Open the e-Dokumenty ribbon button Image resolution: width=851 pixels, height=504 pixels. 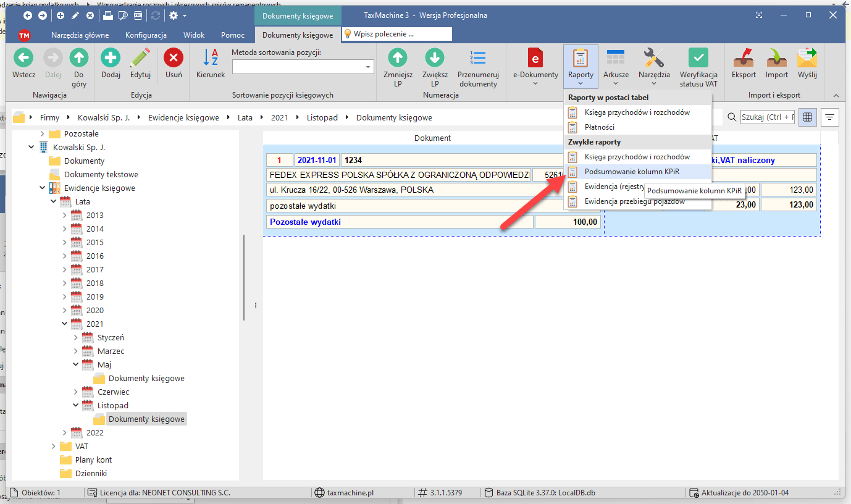click(535, 64)
